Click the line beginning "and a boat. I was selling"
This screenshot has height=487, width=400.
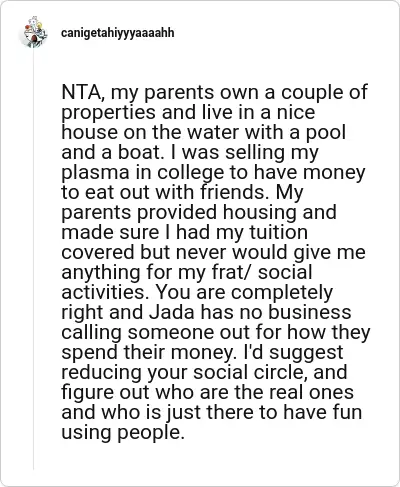[190, 153]
